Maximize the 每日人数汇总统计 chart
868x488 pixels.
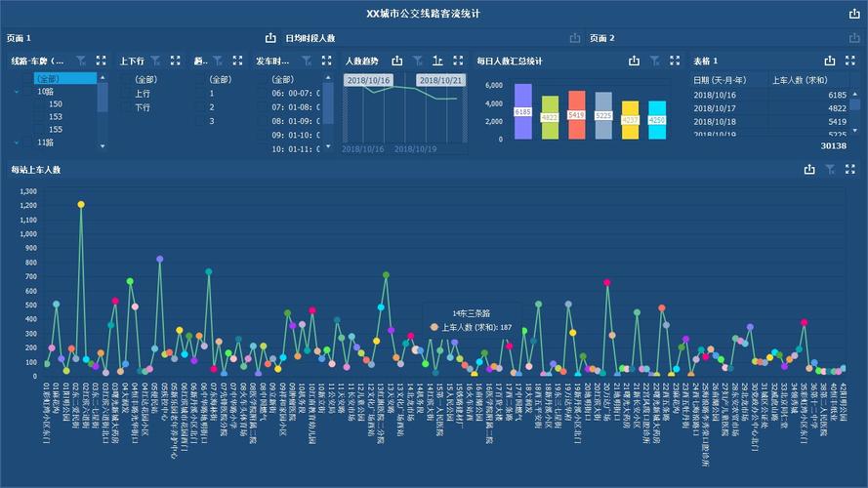click(675, 61)
